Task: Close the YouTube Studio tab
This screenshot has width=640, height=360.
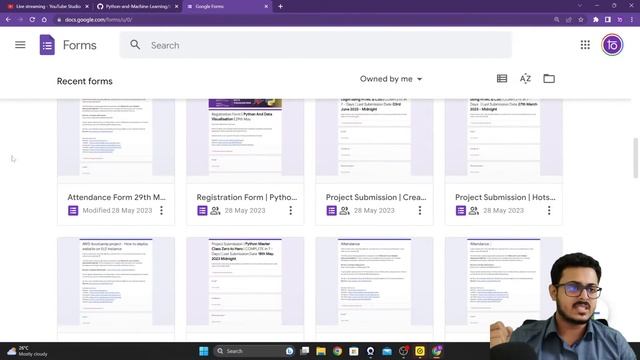Action: click(87, 7)
